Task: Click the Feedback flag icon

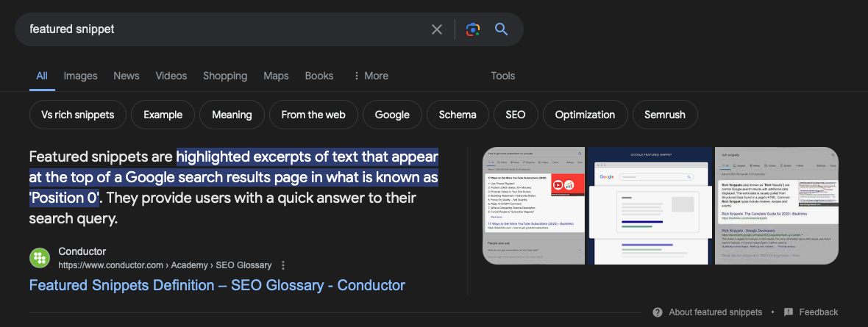Action: click(789, 312)
